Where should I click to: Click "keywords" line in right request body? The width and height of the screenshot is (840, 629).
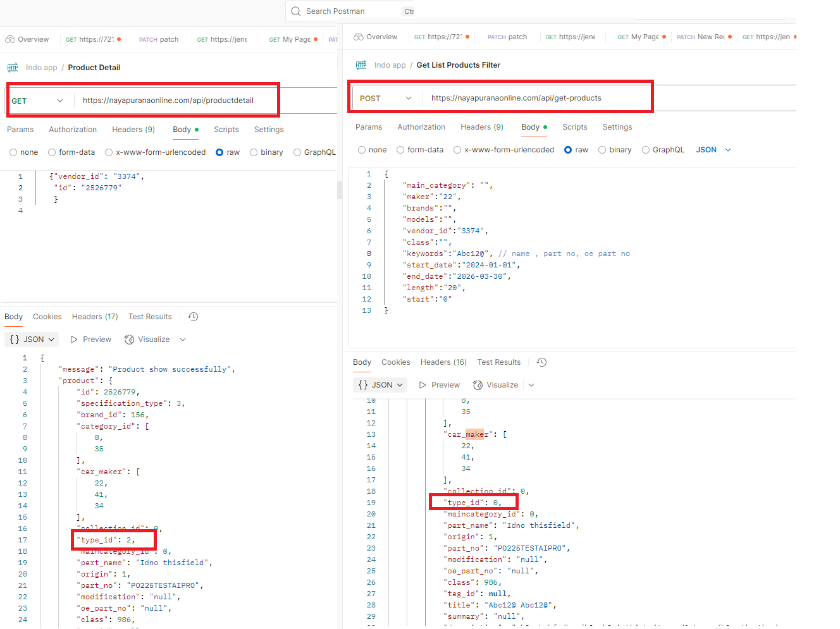pos(516,253)
